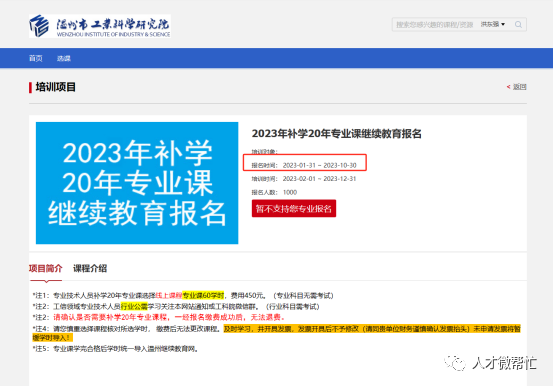This screenshot has width=554, height=387.
Task: Click the 注5 note about 温州继续教育网
Action: coord(116,349)
